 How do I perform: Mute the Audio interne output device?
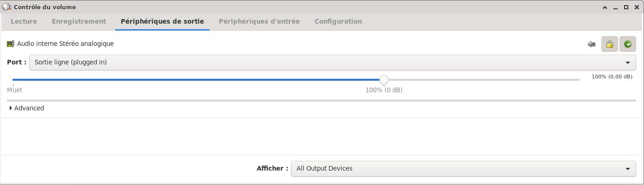591,44
